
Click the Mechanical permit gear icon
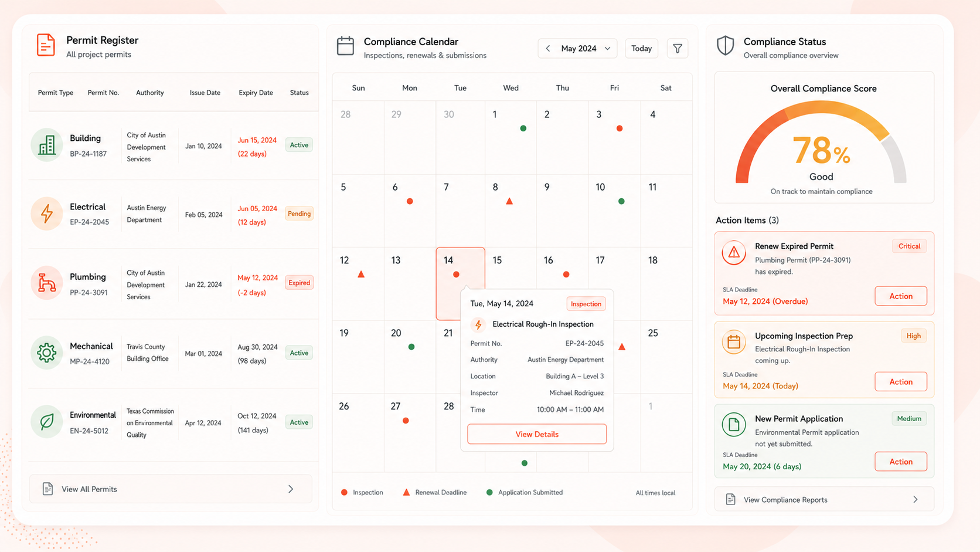point(47,353)
